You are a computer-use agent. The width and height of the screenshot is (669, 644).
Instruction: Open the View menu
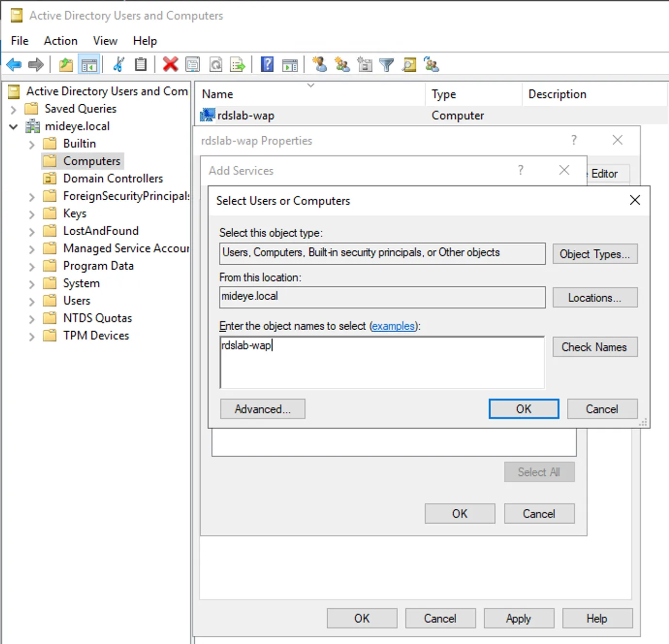(x=105, y=41)
